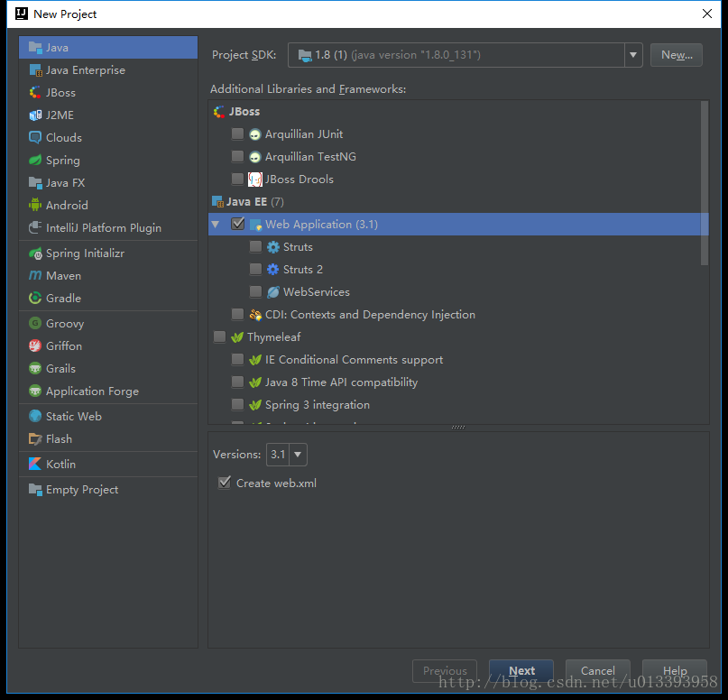Screen dimensions: 728x700
Task: Enable IE Conditional Comments support checkbox
Action: 238,359
